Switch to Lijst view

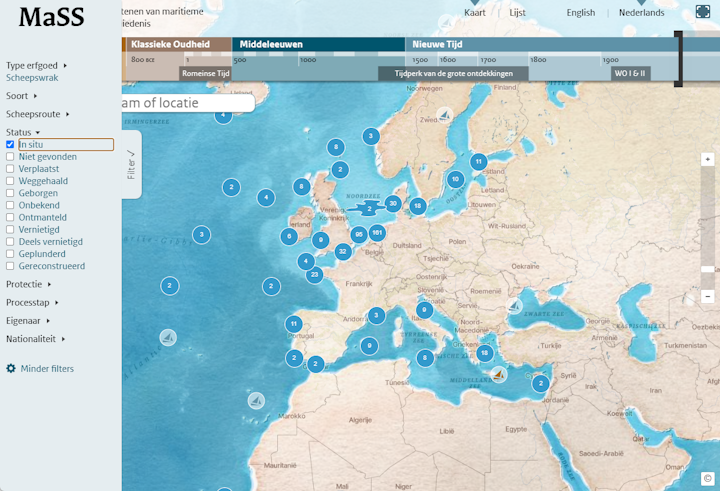click(x=517, y=12)
